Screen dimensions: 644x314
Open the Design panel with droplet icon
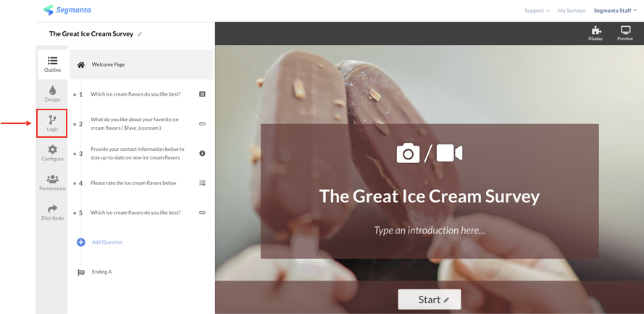pos(52,94)
